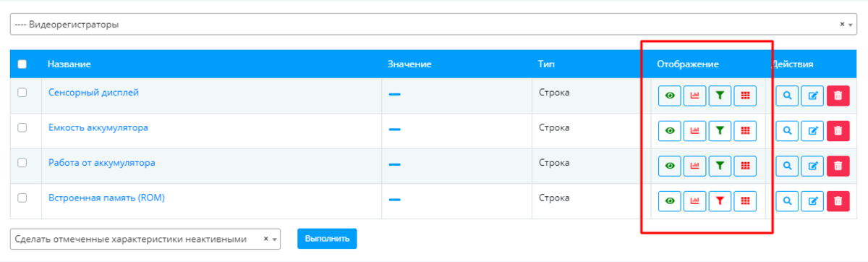Image resolution: width=868 pixels, height=262 pixels.
Task: Click chart icon for Сенсорный дисплей row
Action: point(694,96)
